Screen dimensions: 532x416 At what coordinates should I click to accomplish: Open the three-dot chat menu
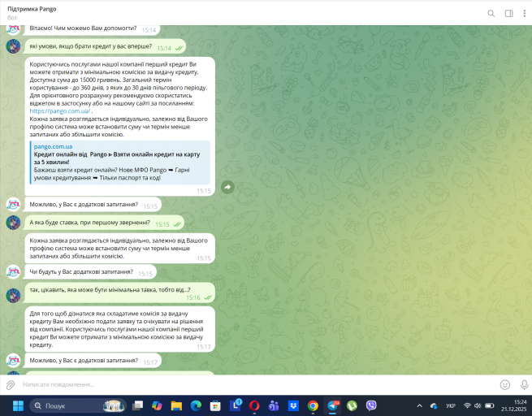click(x=525, y=13)
